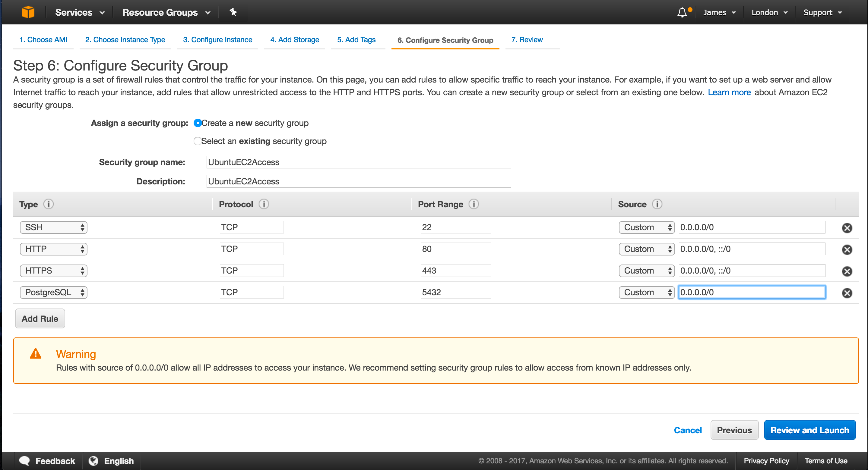Click the info icon next to Type
868x470 pixels.
click(x=49, y=204)
